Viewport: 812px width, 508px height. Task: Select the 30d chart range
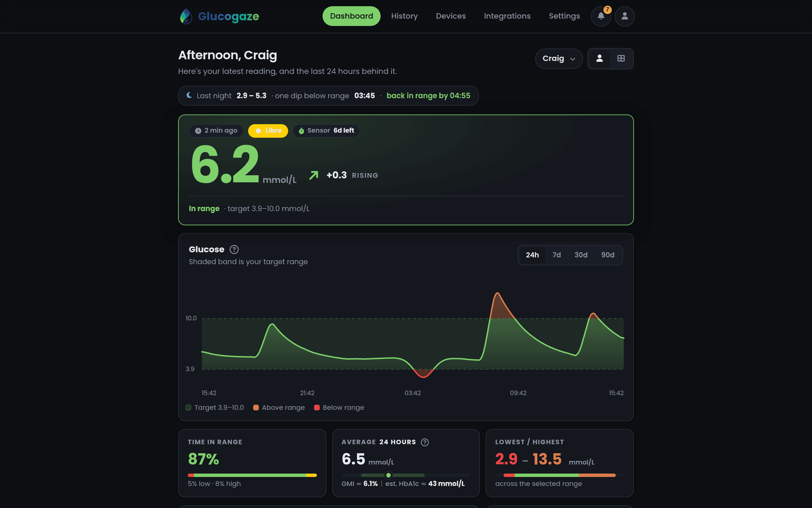[x=581, y=255]
